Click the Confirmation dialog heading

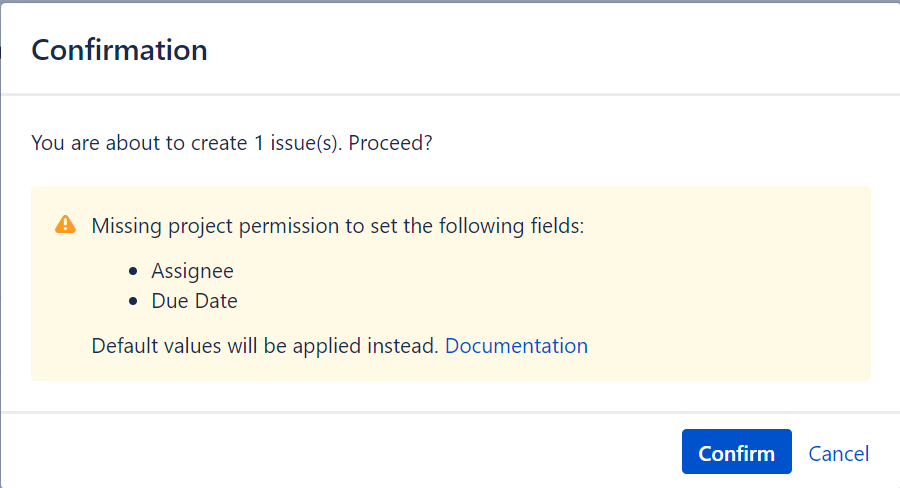[x=120, y=50]
